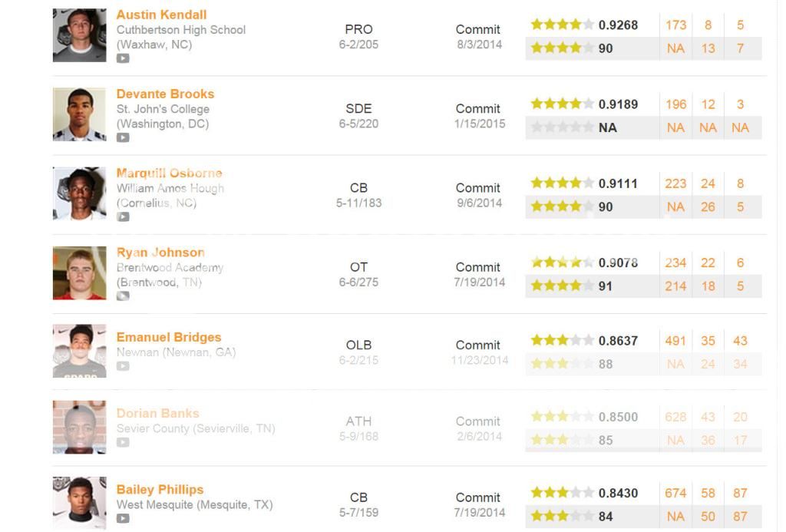
Task: Select Bailey Phillips' player photo
Action: tap(80, 503)
